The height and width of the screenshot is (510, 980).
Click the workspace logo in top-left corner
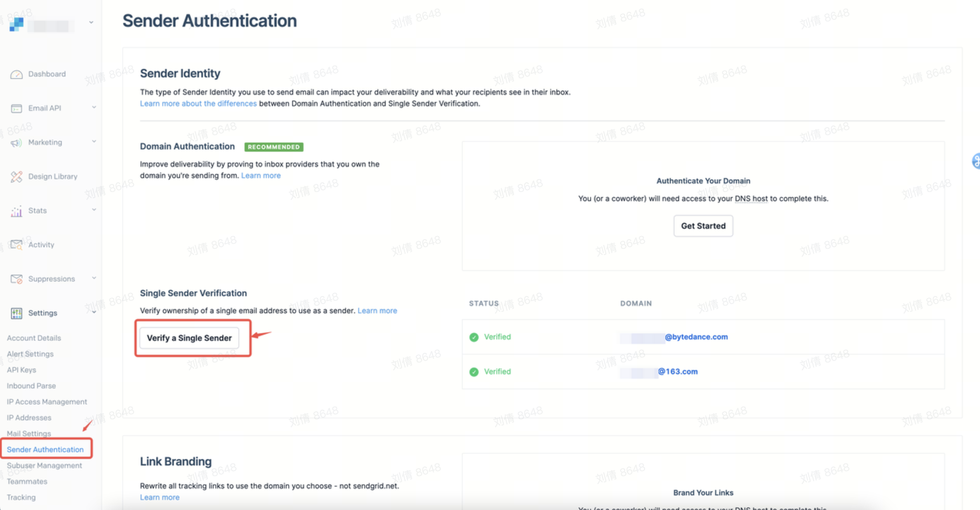tap(15, 24)
